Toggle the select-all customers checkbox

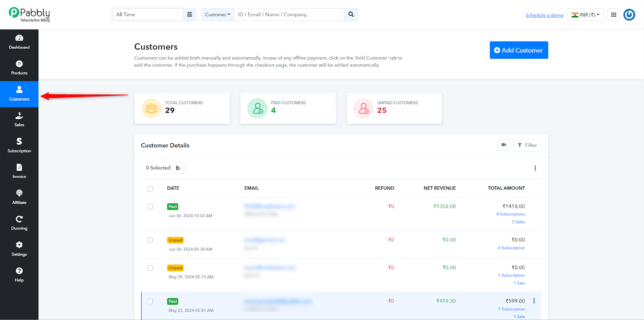[150, 188]
